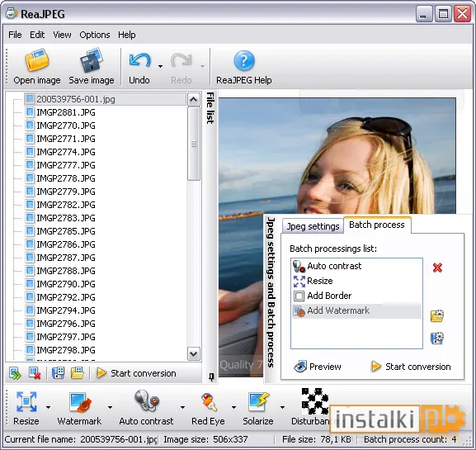Viewport: 476px width, 450px height.
Task: Delete batch item with red X icon
Action: click(437, 268)
